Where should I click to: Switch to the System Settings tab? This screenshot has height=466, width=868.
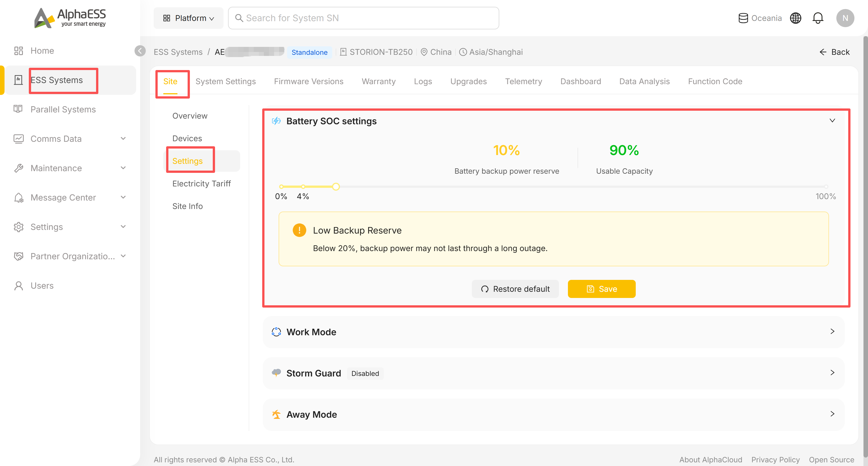point(225,81)
